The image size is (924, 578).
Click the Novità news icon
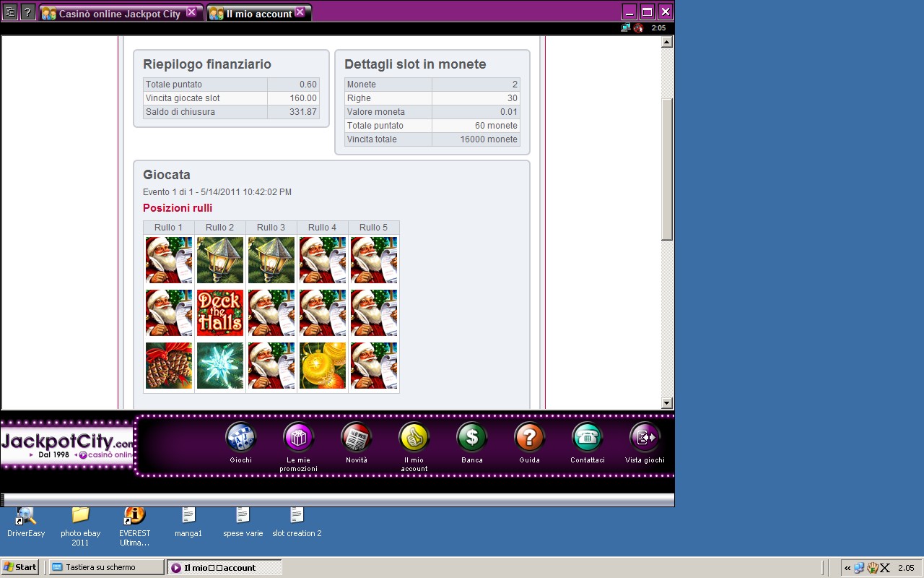pos(356,437)
